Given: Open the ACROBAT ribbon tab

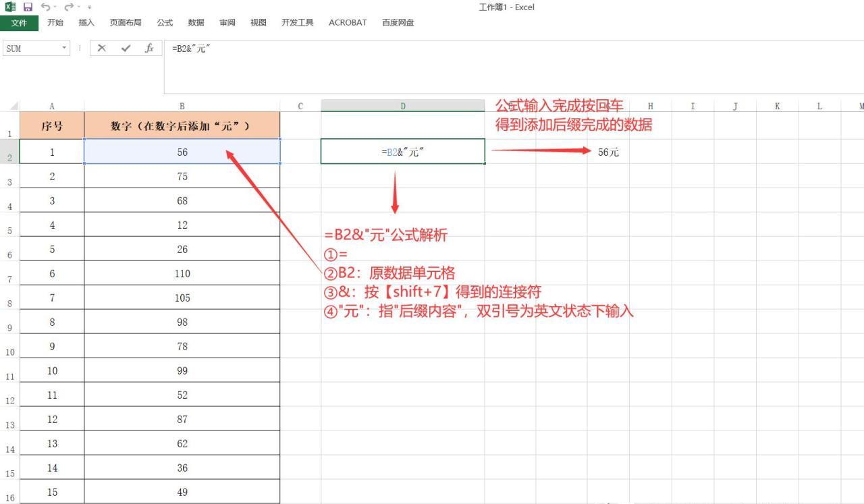Looking at the screenshot, I should click(x=348, y=22).
